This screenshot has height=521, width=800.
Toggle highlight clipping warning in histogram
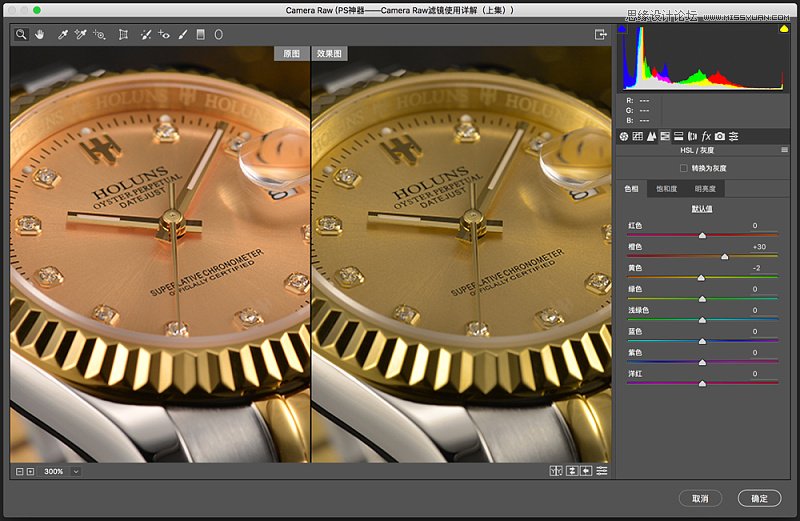coord(784,29)
